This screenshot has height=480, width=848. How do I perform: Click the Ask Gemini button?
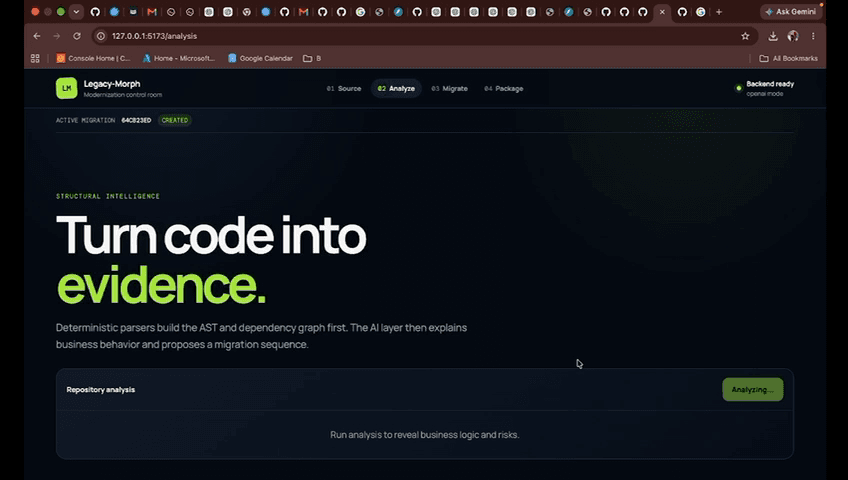[x=791, y=11]
